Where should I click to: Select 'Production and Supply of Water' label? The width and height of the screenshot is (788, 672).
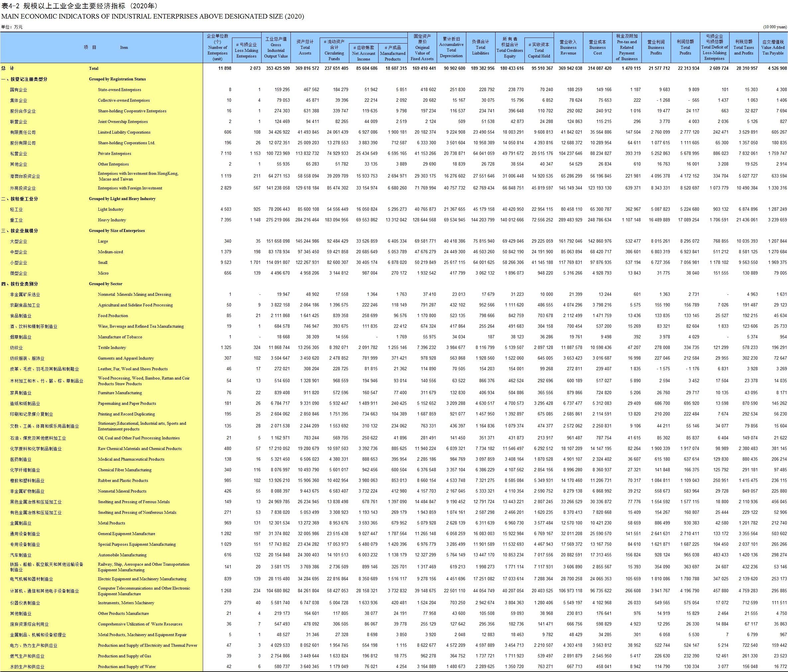pyautogui.click(x=127, y=667)
